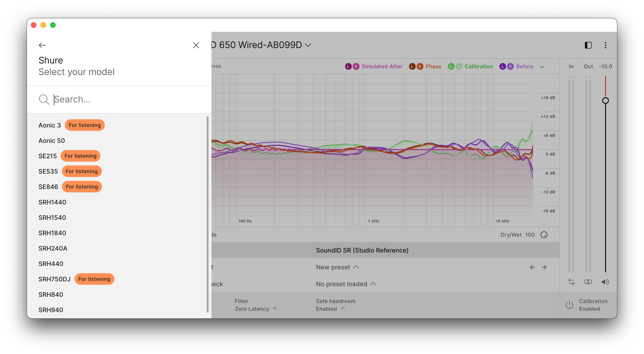644x354 pixels.
Task: Go back using the left arrow
Action: (x=42, y=45)
